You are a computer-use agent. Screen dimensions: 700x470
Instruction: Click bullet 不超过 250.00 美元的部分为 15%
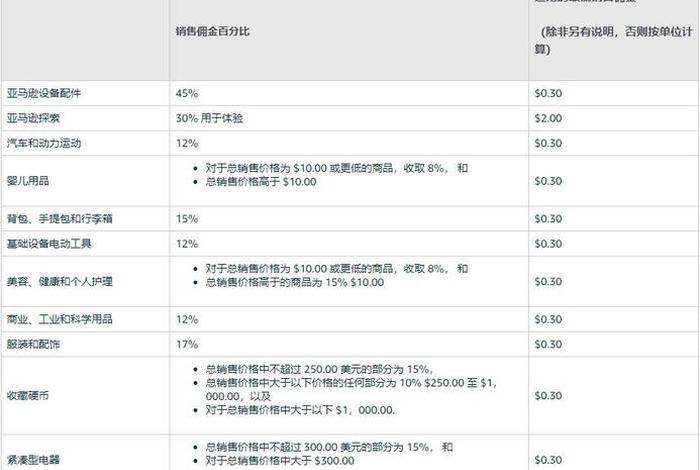click(319, 369)
